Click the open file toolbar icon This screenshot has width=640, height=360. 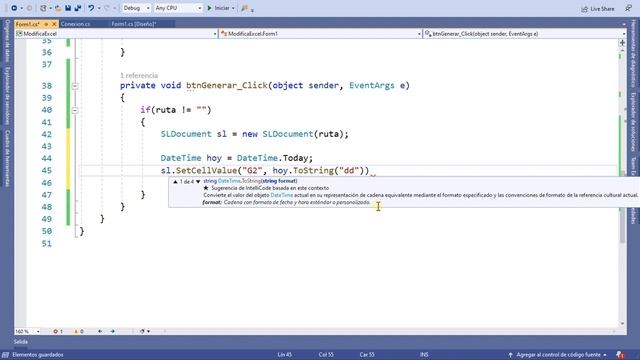58,8
